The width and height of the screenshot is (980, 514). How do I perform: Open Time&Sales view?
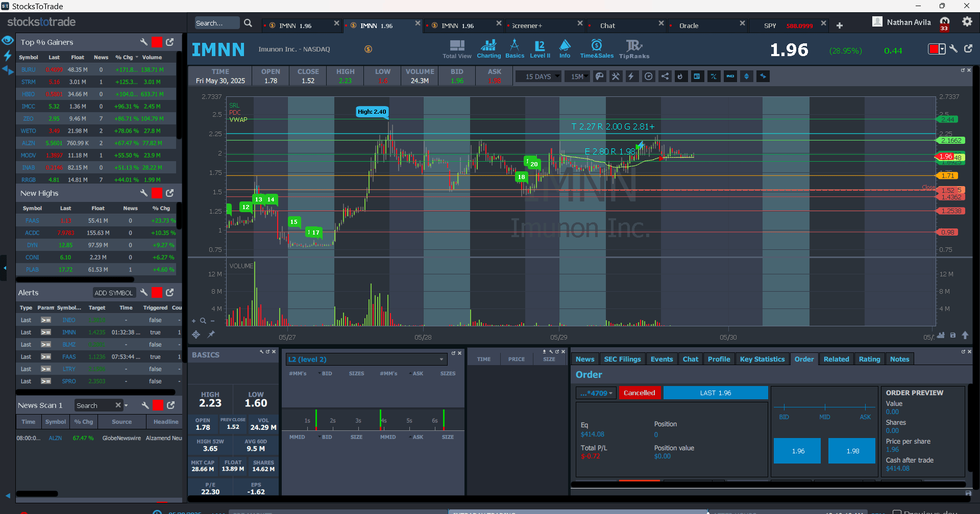point(596,49)
